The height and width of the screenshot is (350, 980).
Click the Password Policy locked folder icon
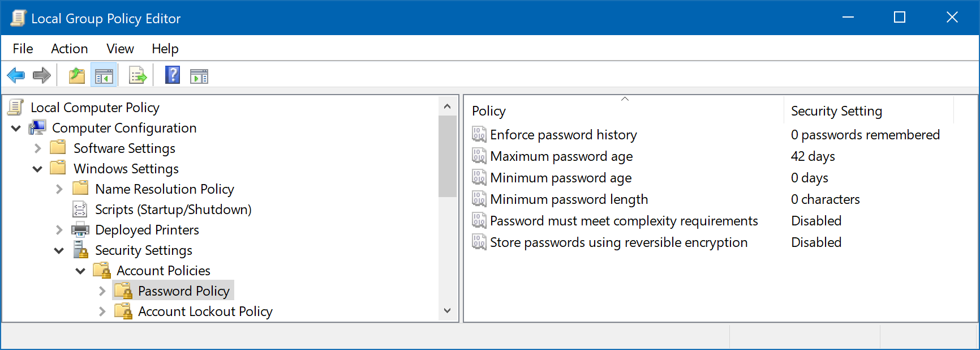[x=123, y=291]
